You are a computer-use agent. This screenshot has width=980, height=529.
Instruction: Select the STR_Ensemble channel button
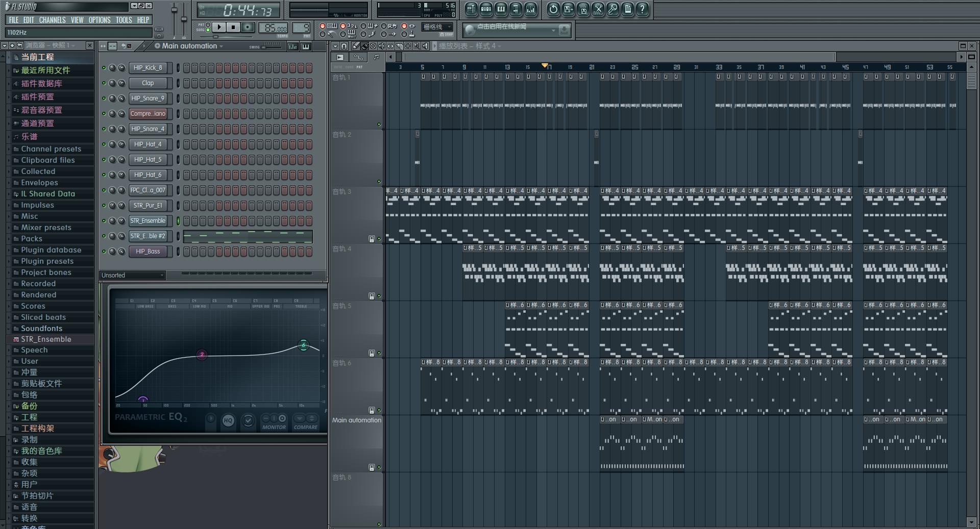pyautogui.click(x=148, y=221)
